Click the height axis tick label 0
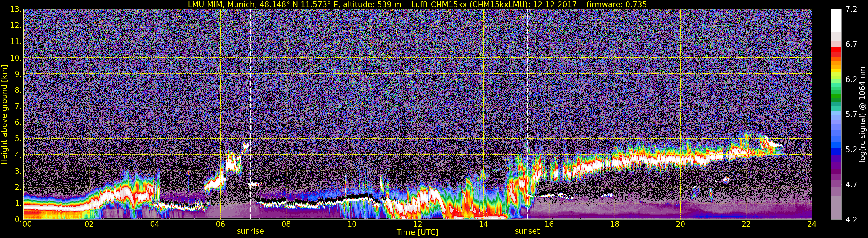 click(18, 220)
